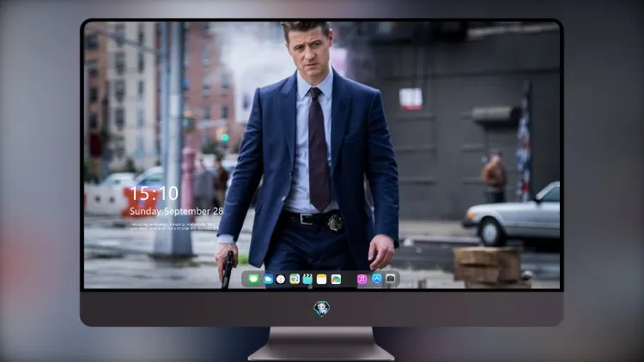
Task: Launch the Clock app from the dock
Action: [281, 279]
